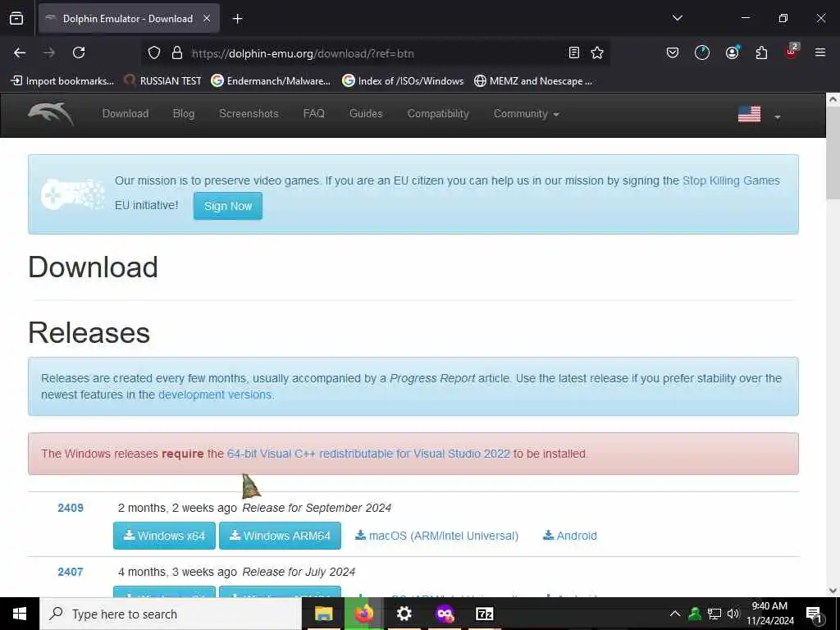This screenshot has height=630, width=840.
Task: Expand the list all tabs chevron
Action: tap(677, 18)
